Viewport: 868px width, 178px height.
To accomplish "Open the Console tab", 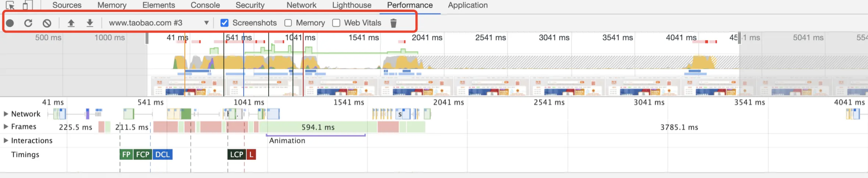I will [205, 5].
